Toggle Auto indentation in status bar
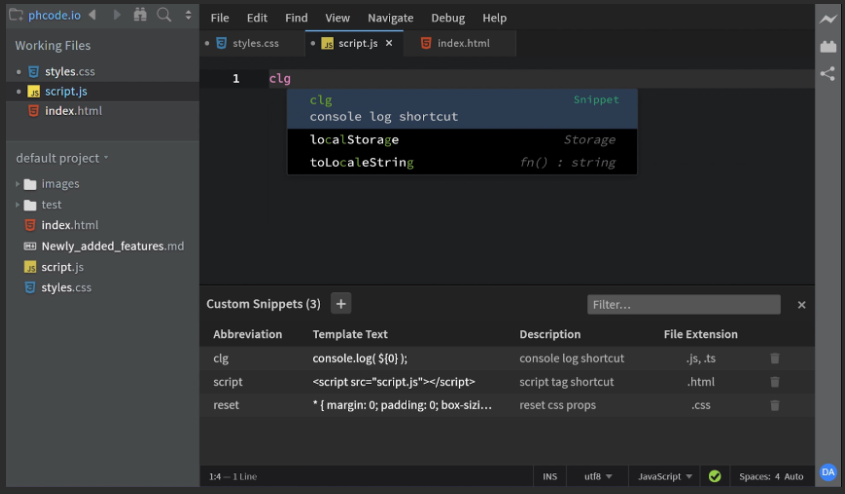The width and height of the screenshot is (845, 494). [x=794, y=477]
